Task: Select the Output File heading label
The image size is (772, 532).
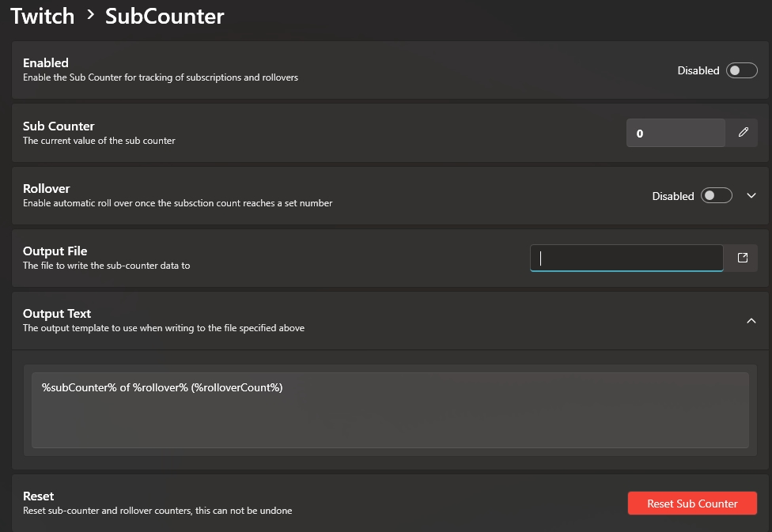Action: pos(55,251)
